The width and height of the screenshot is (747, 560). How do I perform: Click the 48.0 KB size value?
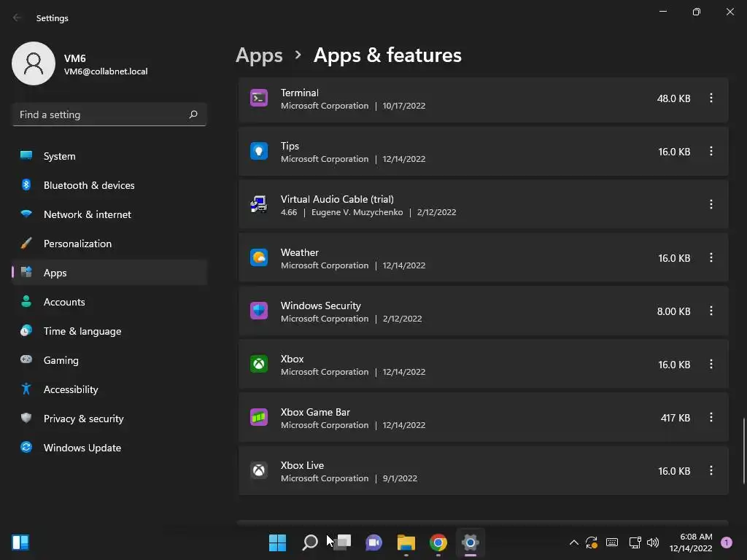pyautogui.click(x=673, y=98)
